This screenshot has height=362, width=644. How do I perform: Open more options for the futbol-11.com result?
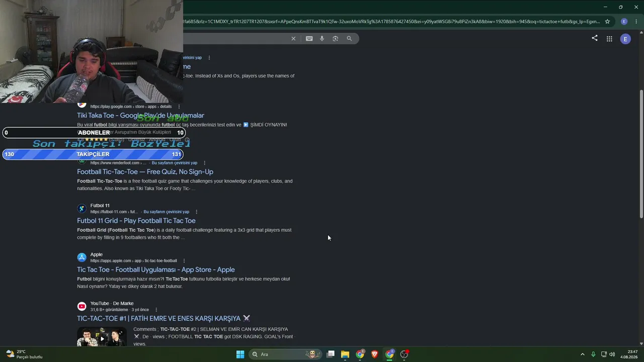click(196, 212)
